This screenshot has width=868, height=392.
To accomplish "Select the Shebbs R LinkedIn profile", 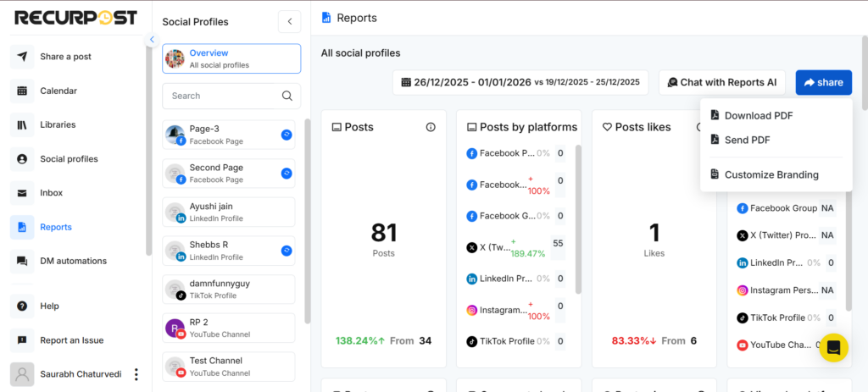I will 229,251.
